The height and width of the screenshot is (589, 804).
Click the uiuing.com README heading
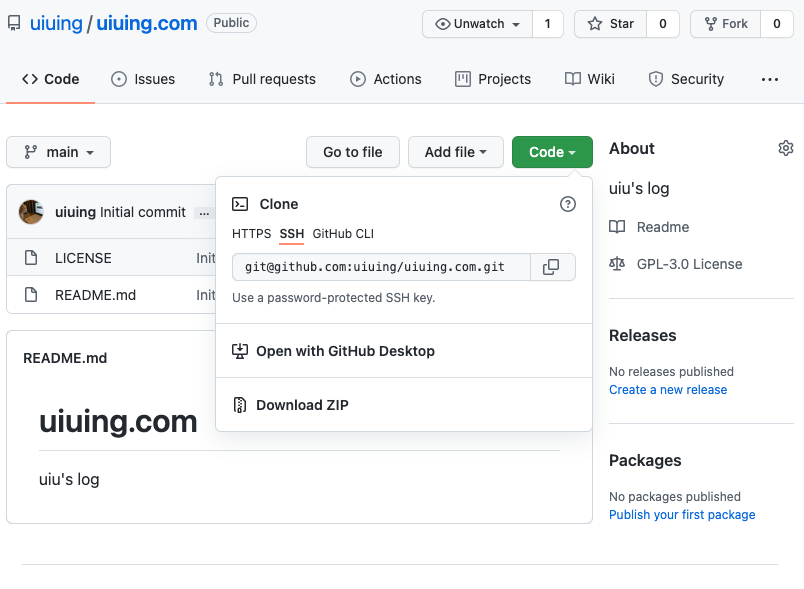click(x=118, y=421)
